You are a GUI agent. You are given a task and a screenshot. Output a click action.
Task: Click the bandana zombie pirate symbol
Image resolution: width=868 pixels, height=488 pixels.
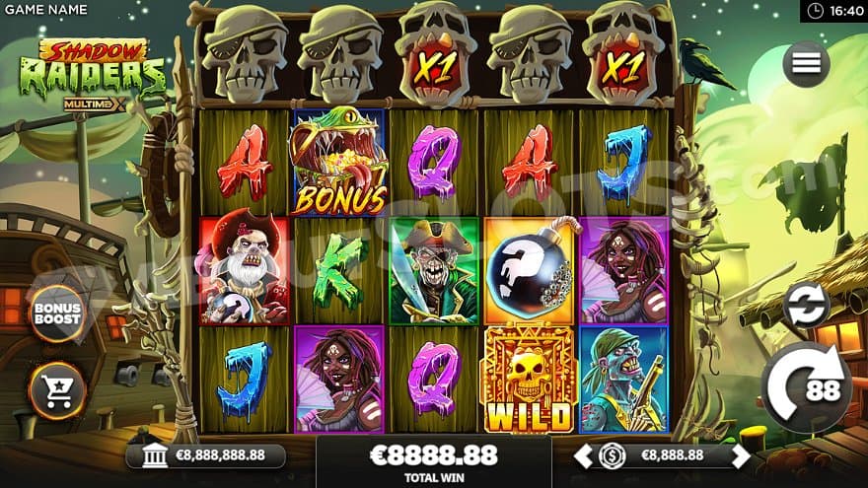click(x=623, y=380)
